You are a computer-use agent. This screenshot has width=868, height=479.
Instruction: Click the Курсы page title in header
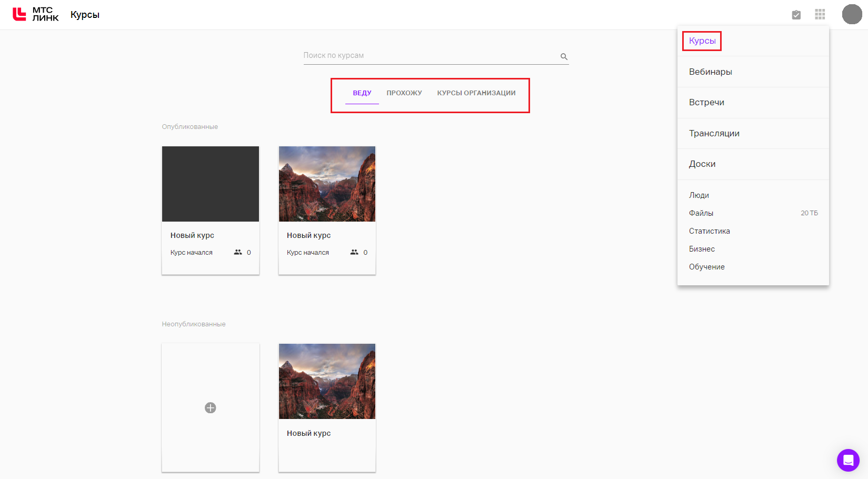(x=85, y=15)
